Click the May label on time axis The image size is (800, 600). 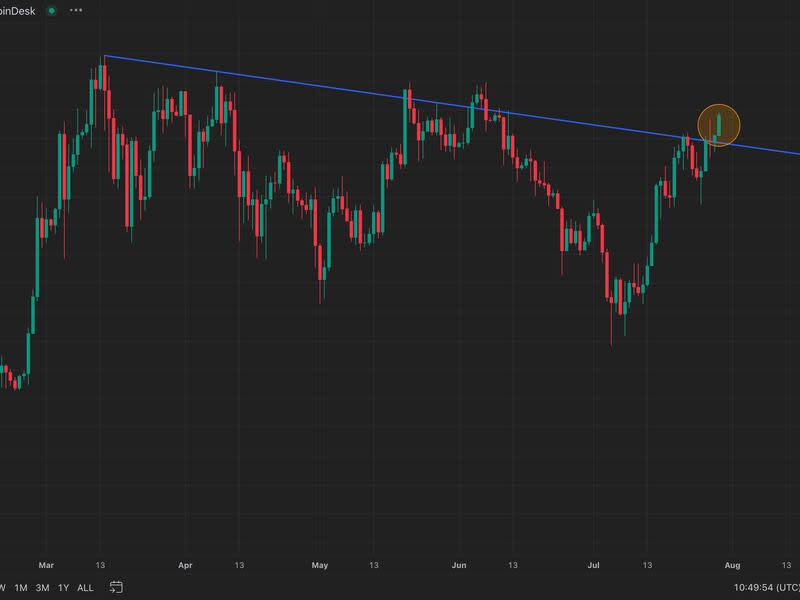(320, 565)
